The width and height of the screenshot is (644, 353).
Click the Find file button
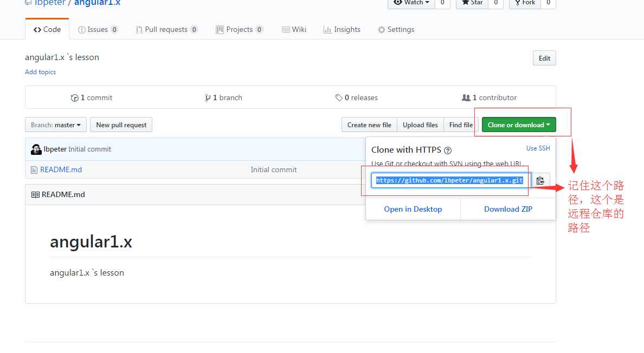(461, 125)
